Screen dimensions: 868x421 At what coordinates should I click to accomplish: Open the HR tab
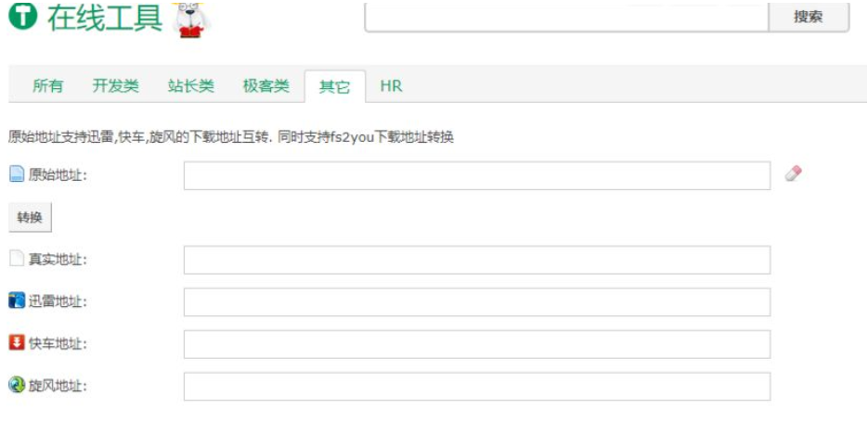391,86
